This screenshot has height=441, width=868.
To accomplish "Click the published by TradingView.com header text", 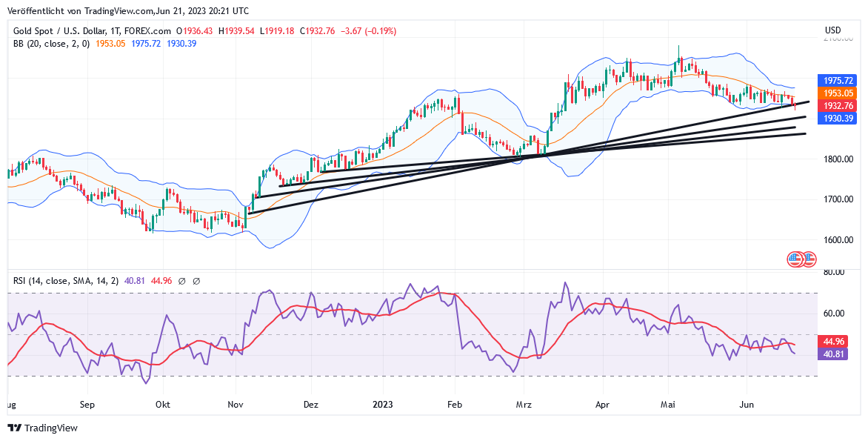I will click(x=128, y=11).
